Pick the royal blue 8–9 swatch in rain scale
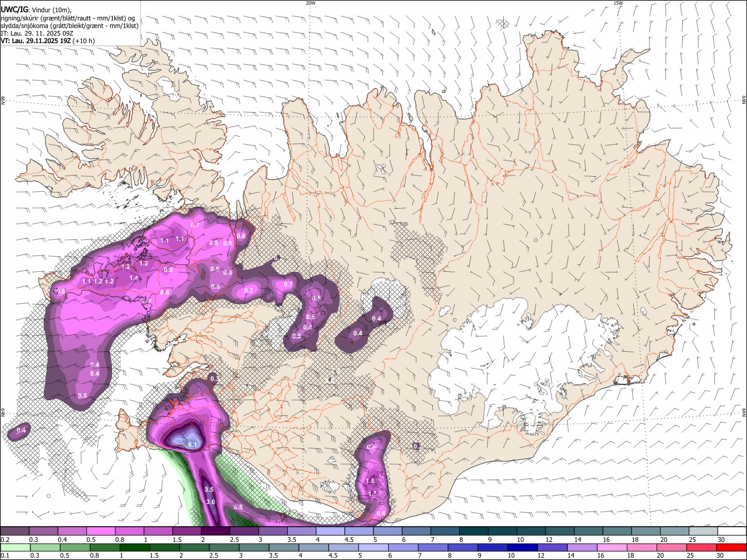Screen dimensions: 747x560 tap(462, 548)
